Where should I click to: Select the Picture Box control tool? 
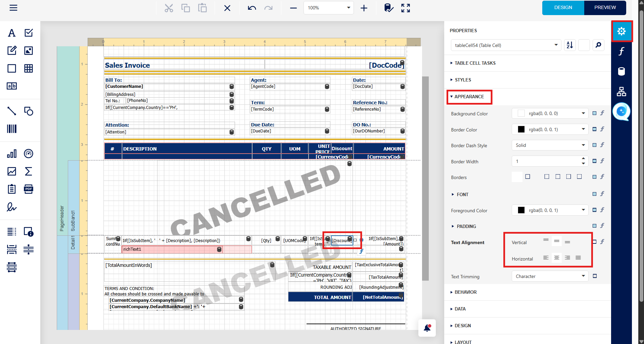[x=29, y=51]
